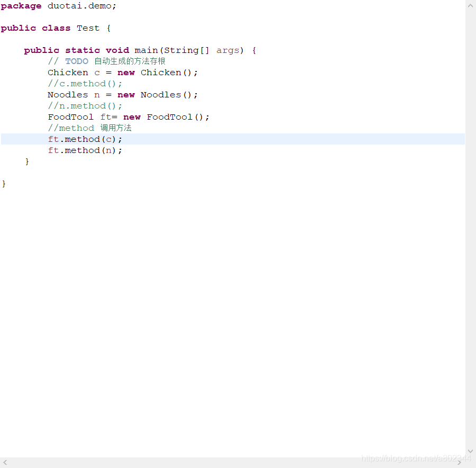The image size is (476, 468).
Task: Click 'FoodTool' type at line start
Action: [70, 117]
